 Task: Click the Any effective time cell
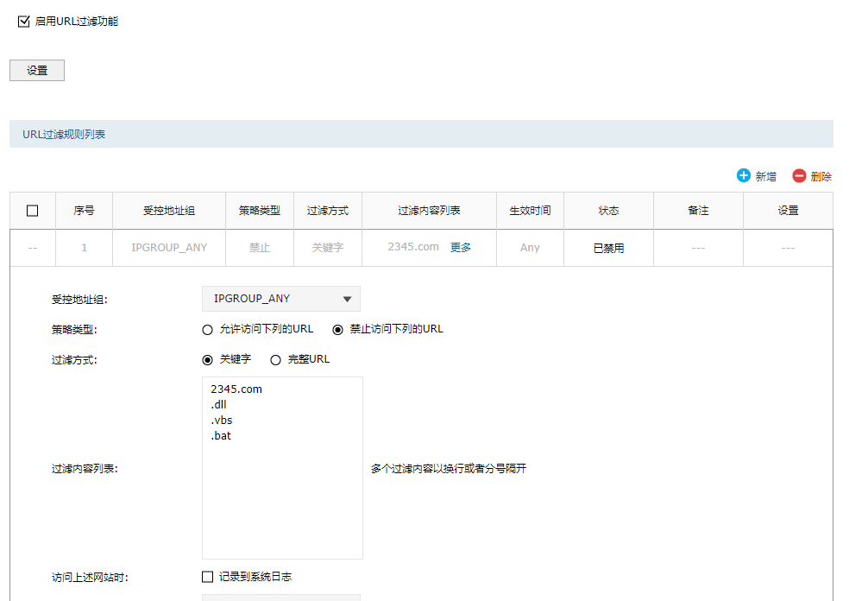pos(530,248)
